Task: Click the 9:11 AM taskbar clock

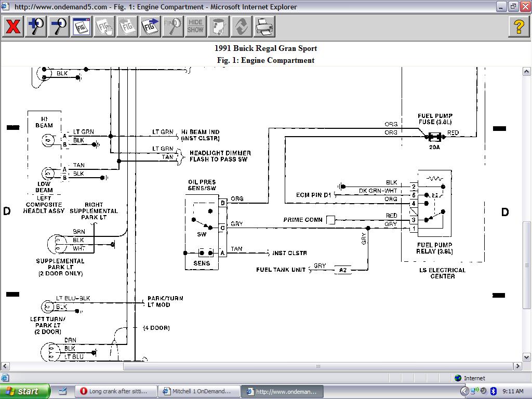Action: coord(513,391)
